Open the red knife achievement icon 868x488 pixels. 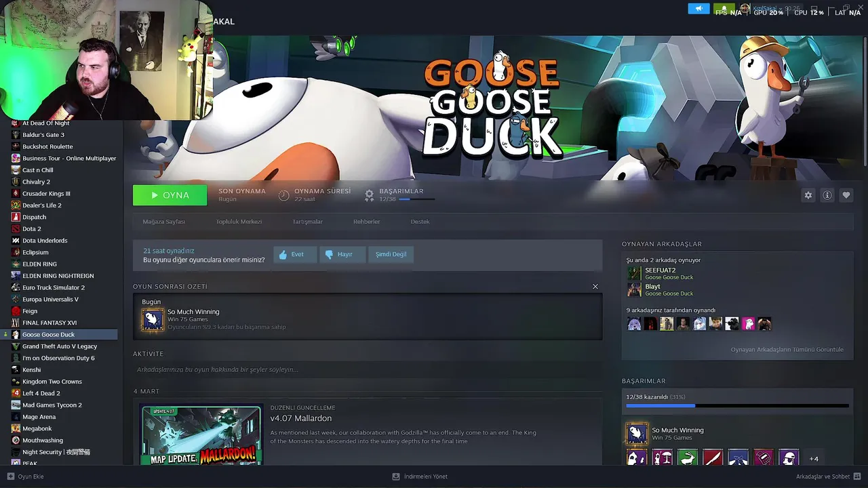(713, 458)
